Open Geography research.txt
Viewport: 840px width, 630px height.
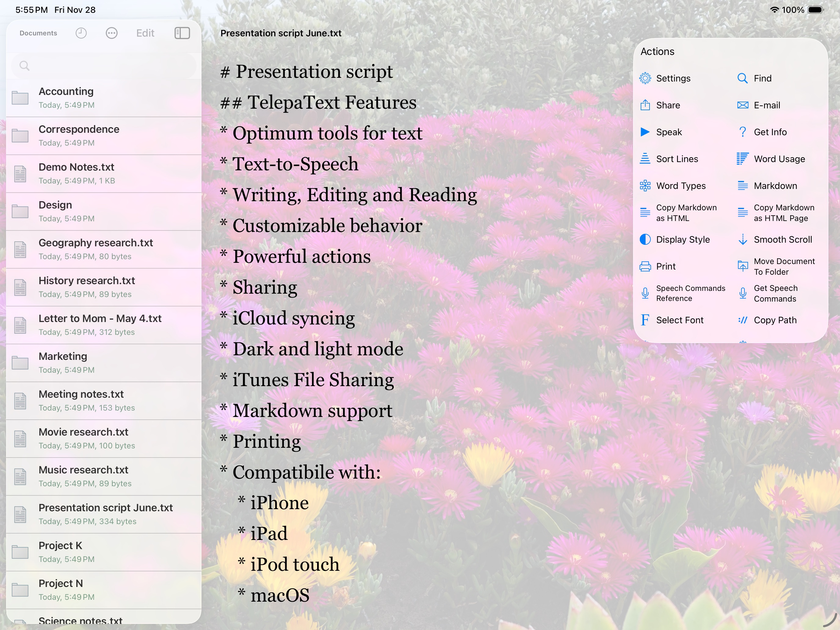pyautogui.click(x=104, y=249)
